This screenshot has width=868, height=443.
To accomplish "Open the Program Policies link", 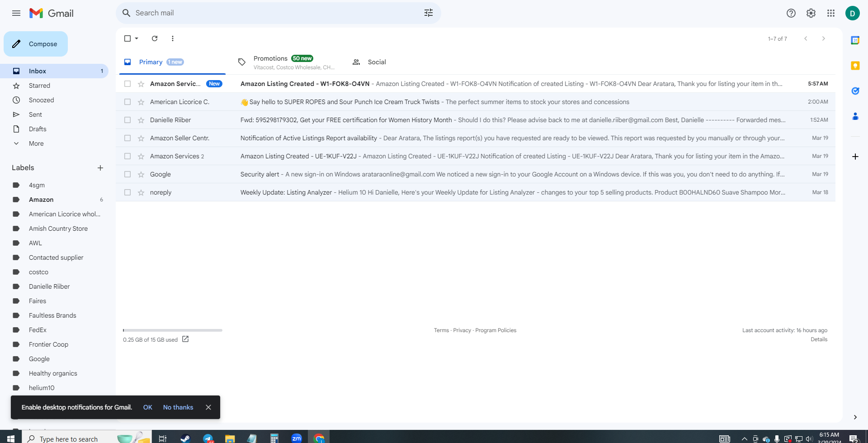I will point(496,330).
